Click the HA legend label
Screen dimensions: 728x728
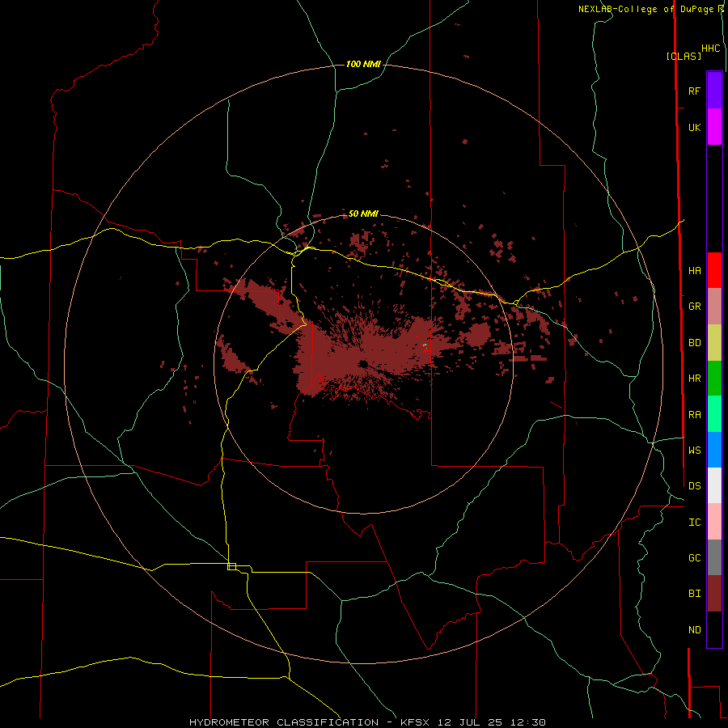pos(694,270)
